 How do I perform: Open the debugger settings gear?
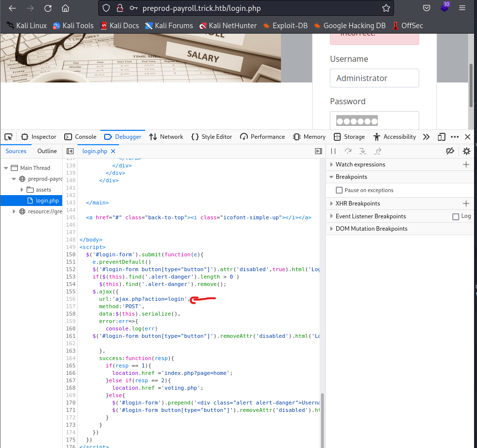click(466, 151)
